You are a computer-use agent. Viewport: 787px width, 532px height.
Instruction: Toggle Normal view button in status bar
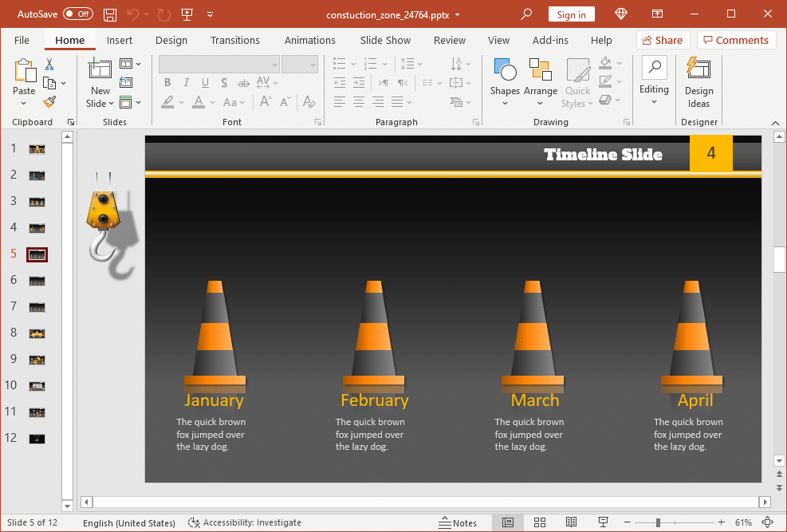tap(508, 522)
